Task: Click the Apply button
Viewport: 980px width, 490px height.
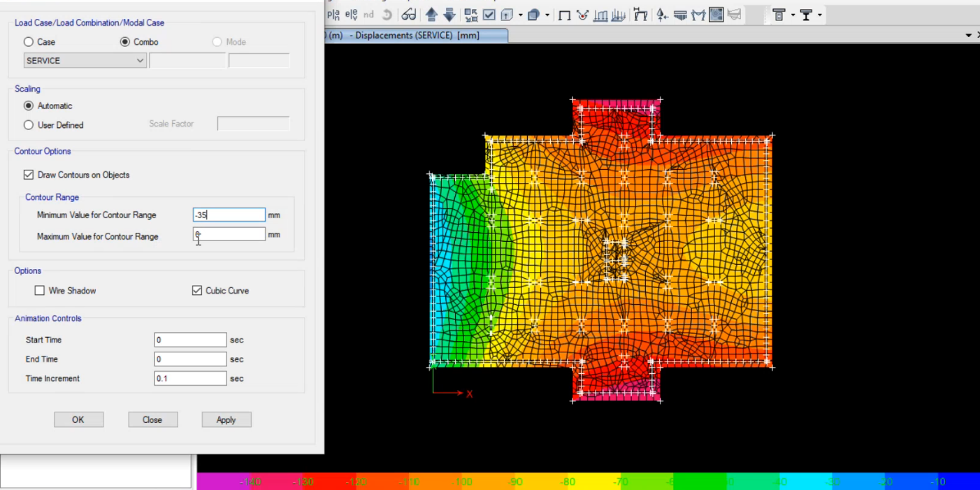Action: (226, 419)
